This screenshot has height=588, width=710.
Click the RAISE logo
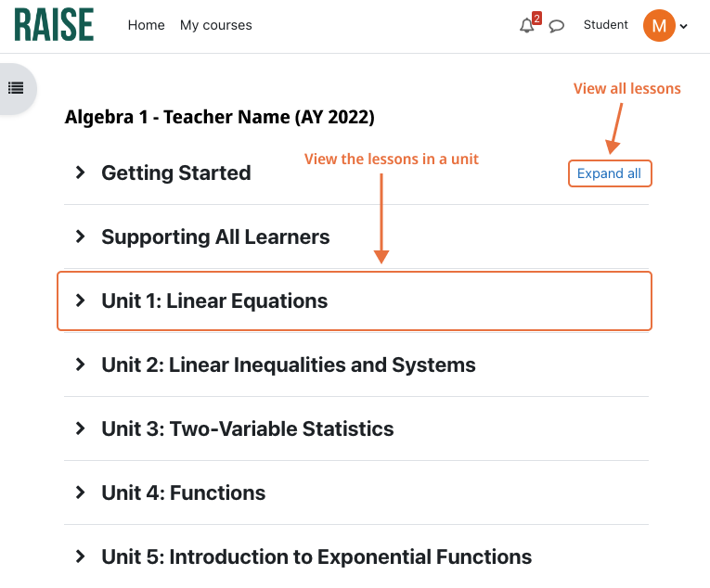point(54,25)
